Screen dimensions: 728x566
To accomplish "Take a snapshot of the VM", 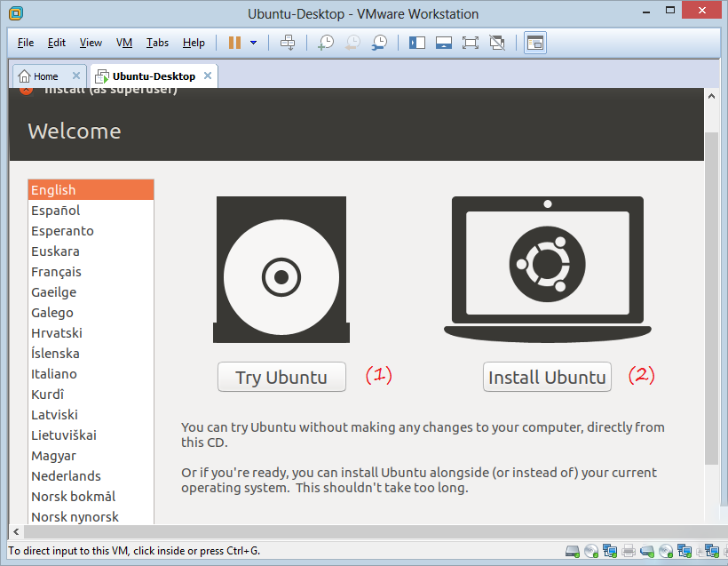I will 326,43.
